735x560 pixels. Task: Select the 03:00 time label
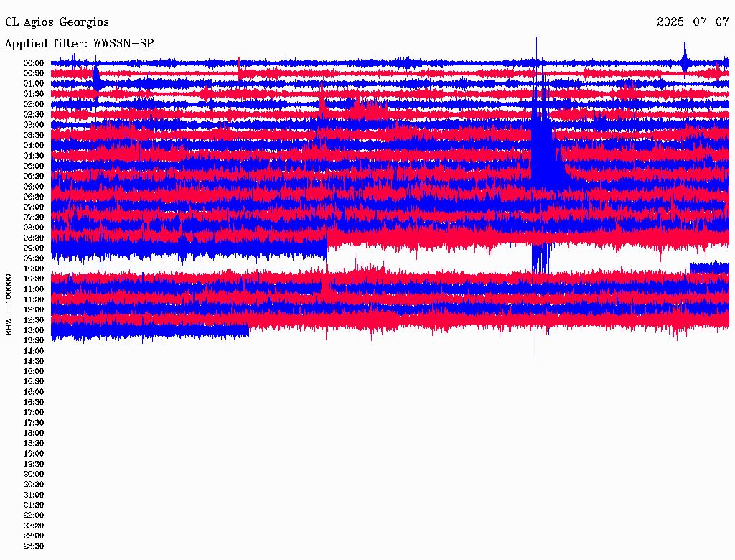click(x=34, y=125)
